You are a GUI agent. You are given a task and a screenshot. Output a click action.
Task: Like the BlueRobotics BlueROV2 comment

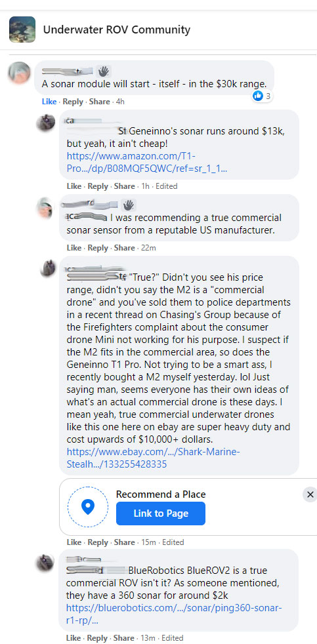click(74, 638)
